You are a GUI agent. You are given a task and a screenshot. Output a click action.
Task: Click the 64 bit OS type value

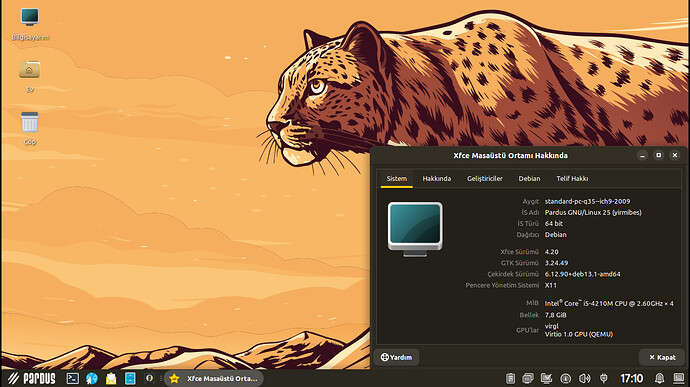point(554,224)
